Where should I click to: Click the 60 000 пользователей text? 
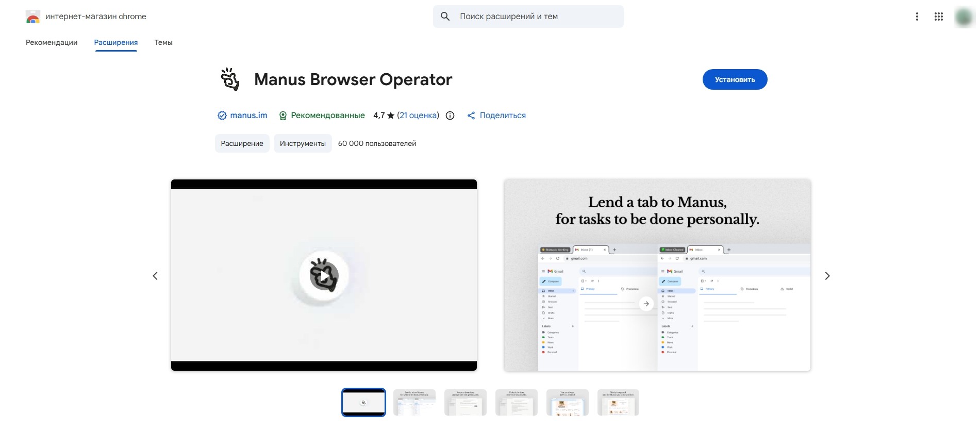point(377,143)
